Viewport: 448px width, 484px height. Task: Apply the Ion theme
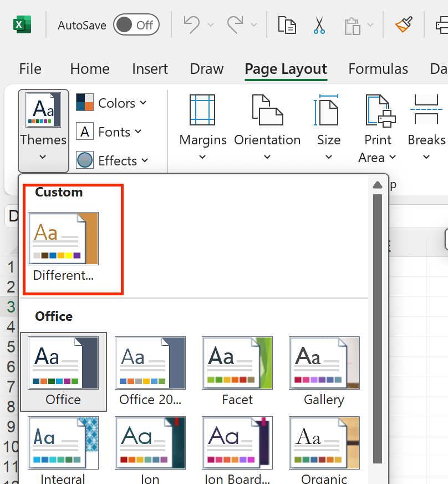[x=150, y=450]
